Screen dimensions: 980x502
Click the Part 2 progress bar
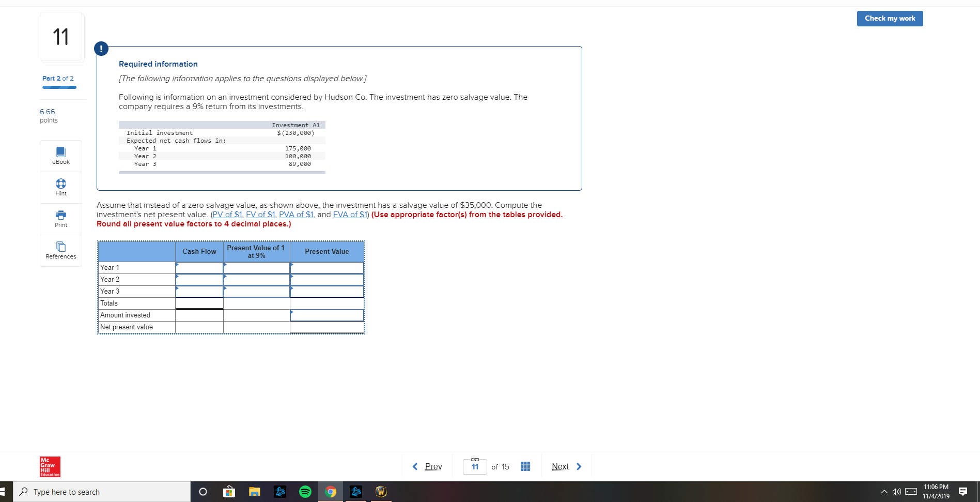[x=59, y=87]
